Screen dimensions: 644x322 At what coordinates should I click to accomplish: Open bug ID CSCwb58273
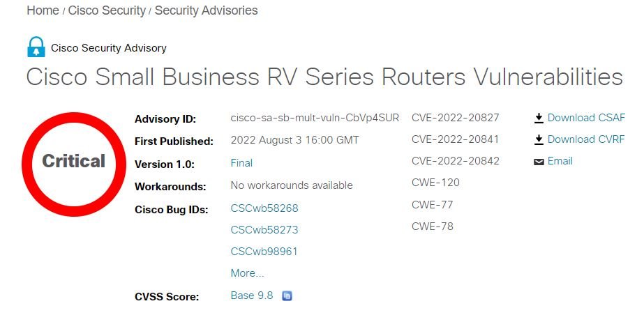click(264, 230)
